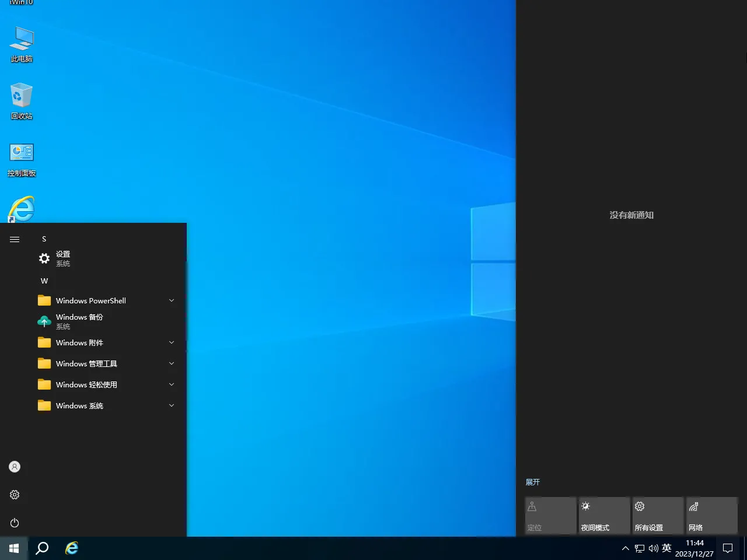Open 所有设置 from quick actions

click(x=658, y=515)
